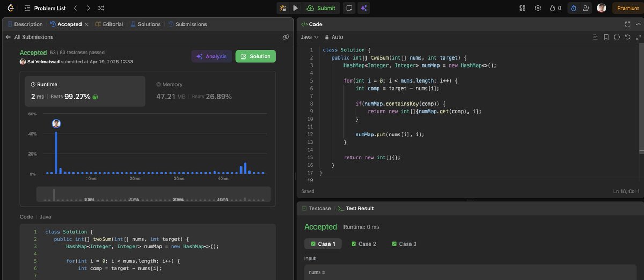
Task: Click the 63 / 63 testcases passed text
Action: (77, 53)
